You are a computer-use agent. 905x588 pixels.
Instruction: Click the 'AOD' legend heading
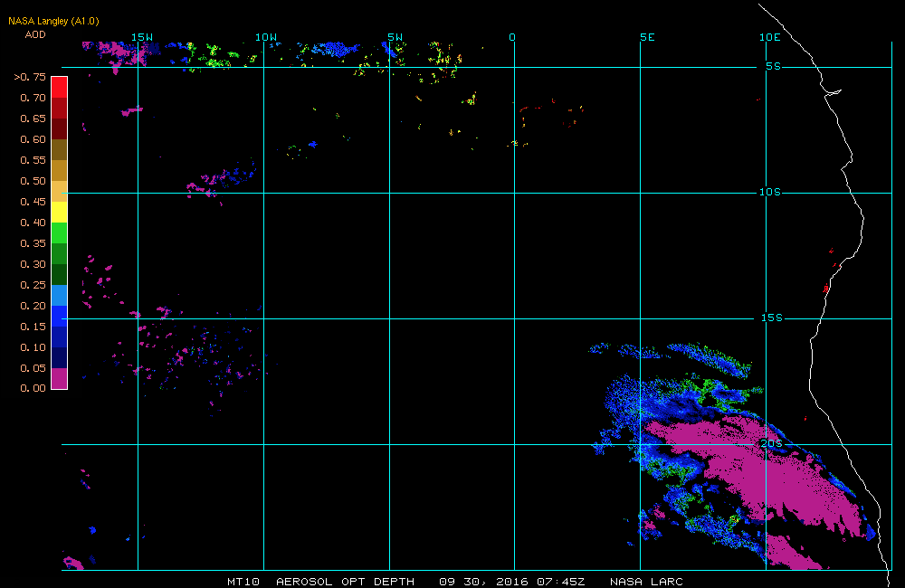35,34
